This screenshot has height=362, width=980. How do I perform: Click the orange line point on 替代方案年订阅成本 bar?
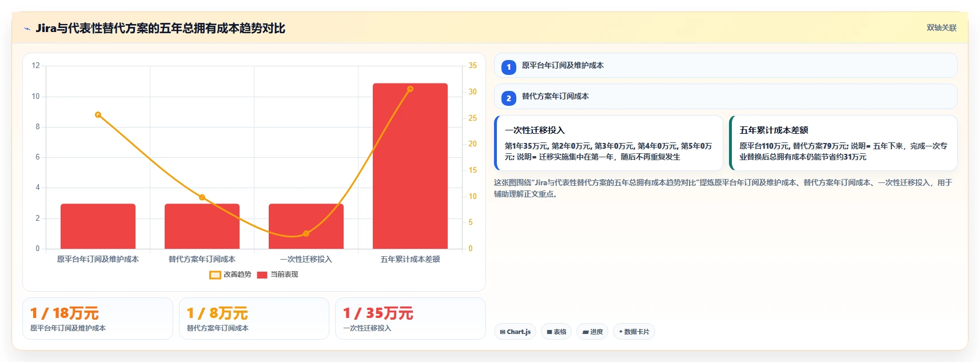[202, 197]
